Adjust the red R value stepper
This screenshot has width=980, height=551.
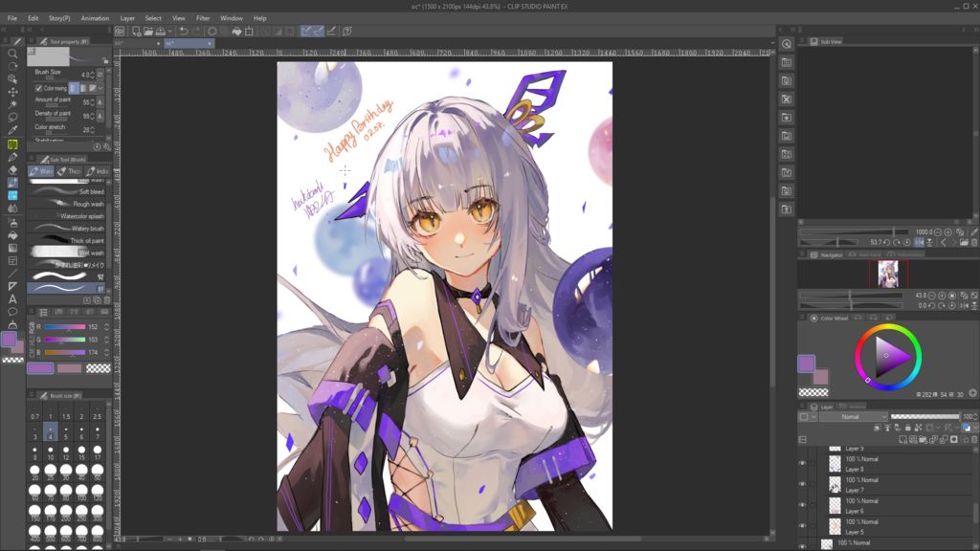(106, 327)
